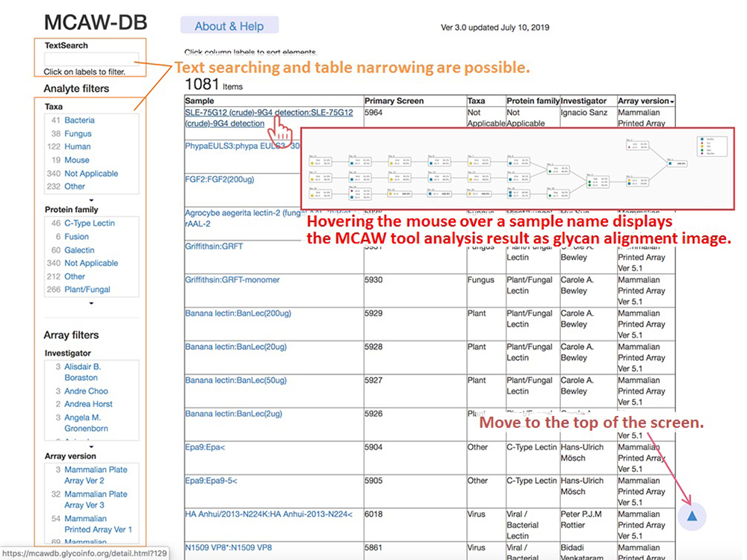Filter Taxa by Bacteria
The width and height of the screenshot is (747, 560).
tap(80, 120)
